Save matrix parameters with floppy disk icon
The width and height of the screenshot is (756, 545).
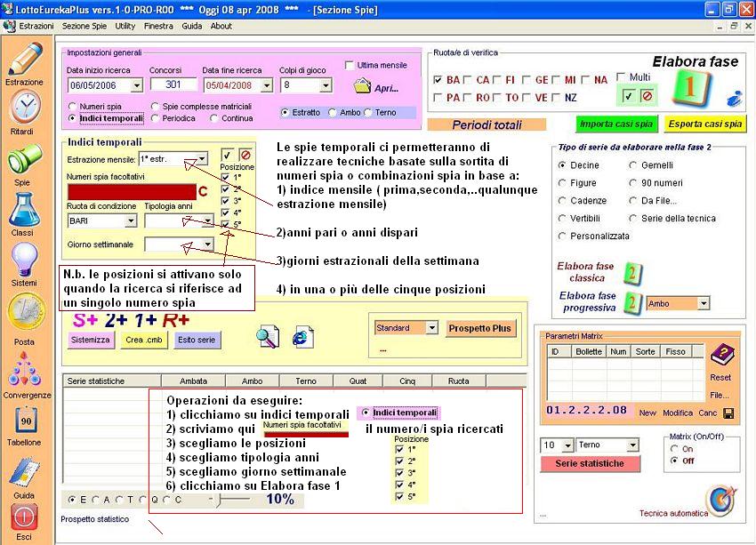(x=728, y=413)
